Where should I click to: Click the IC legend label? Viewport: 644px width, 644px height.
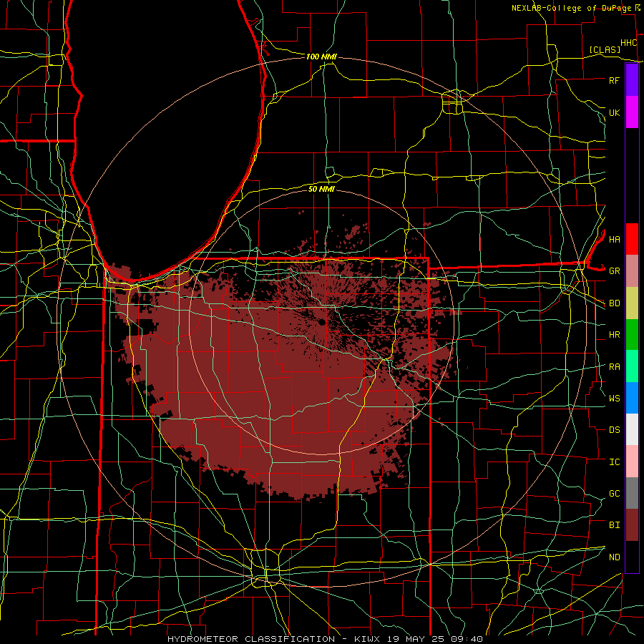(614, 462)
